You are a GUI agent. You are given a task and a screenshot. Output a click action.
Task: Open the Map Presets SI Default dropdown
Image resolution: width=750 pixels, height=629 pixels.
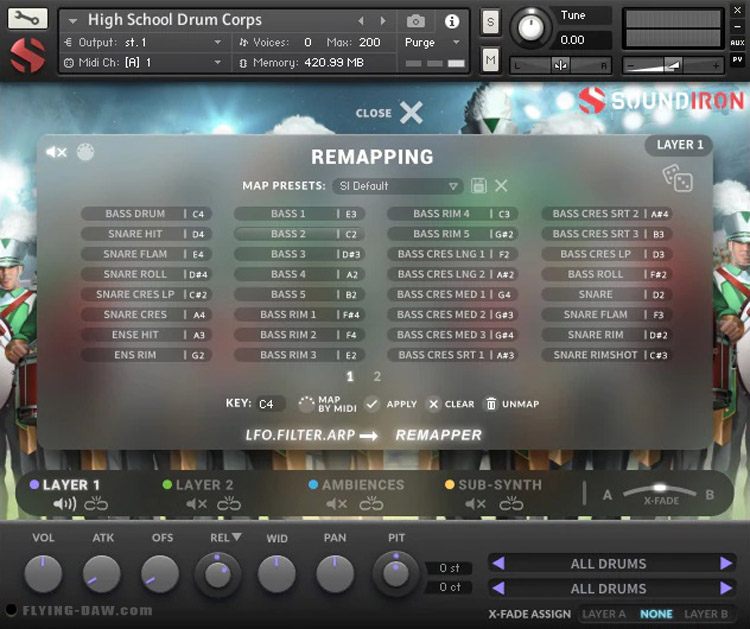coord(397,186)
